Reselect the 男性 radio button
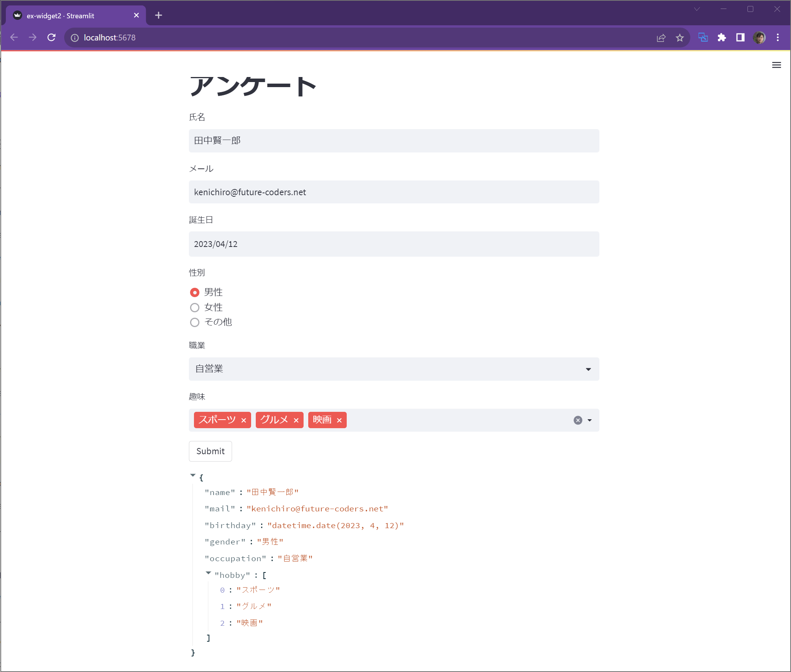 (195, 292)
